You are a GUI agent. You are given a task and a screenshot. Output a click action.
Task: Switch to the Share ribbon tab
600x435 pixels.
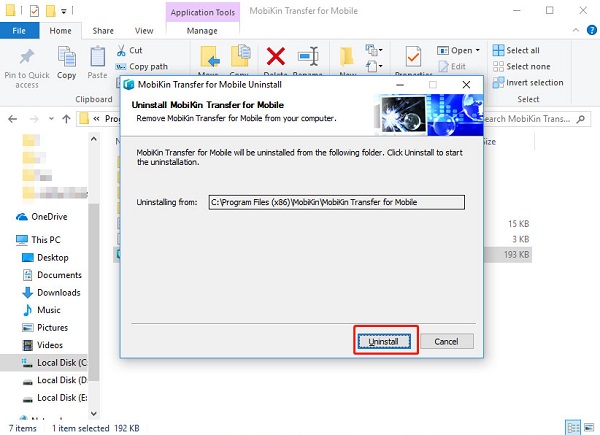pyautogui.click(x=103, y=31)
